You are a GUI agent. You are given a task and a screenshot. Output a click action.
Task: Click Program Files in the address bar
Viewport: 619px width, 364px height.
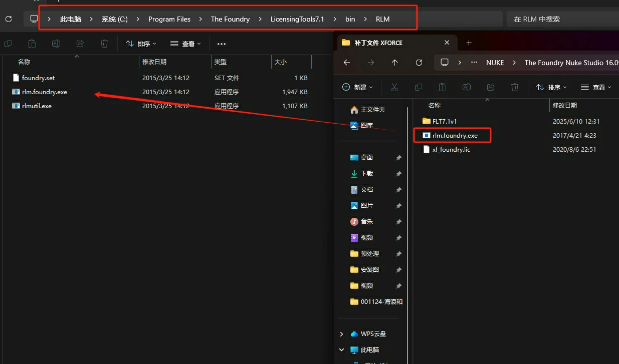[x=169, y=19]
